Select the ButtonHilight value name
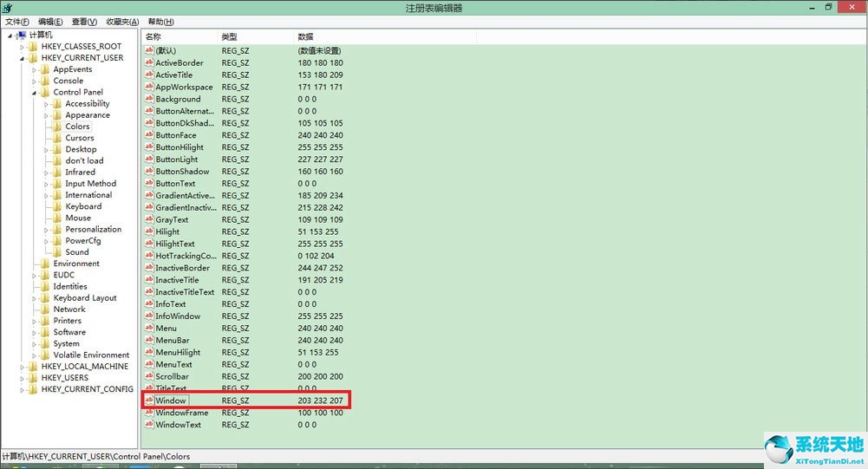Viewport: 868px width, 469px height. 179,147
